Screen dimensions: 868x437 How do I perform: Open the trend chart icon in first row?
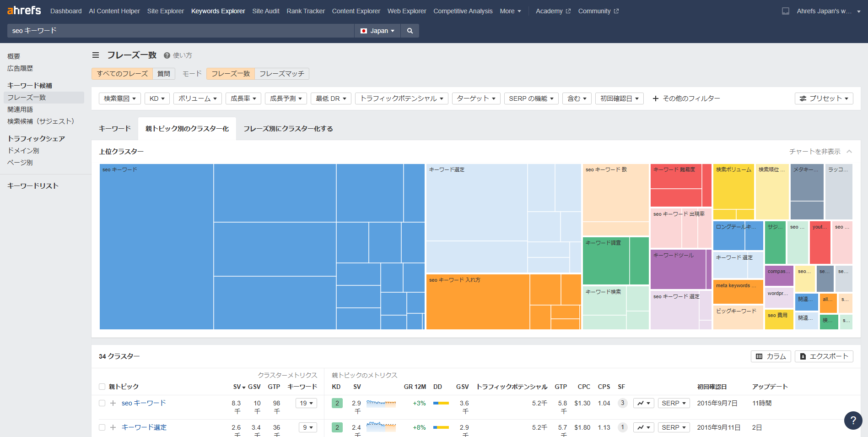pyautogui.click(x=643, y=403)
